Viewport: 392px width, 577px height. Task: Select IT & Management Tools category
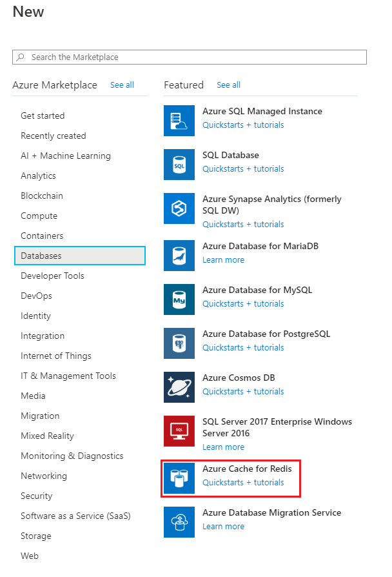pos(68,376)
